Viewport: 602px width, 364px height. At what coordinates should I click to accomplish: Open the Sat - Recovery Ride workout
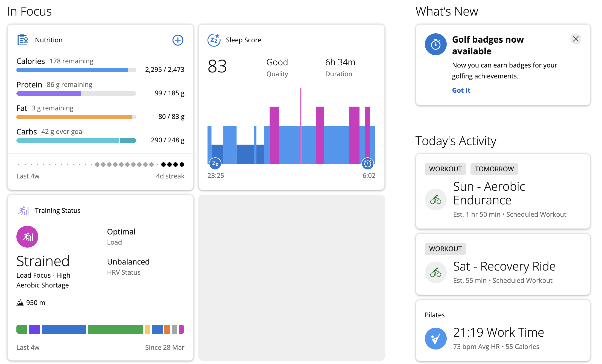click(504, 266)
